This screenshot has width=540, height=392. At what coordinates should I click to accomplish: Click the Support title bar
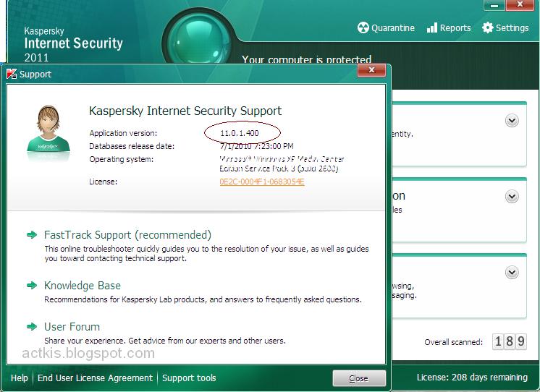[196, 74]
